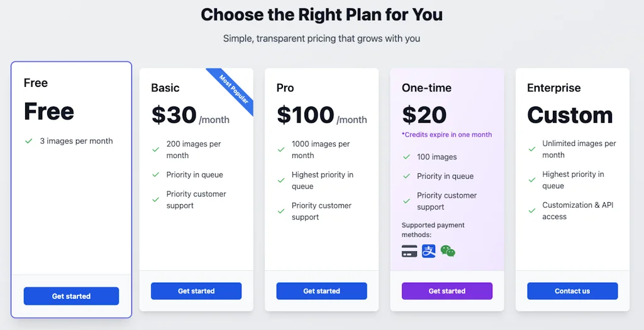Click the Alipay payment icon
Image resolution: width=644 pixels, height=330 pixels.
pyautogui.click(x=429, y=251)
